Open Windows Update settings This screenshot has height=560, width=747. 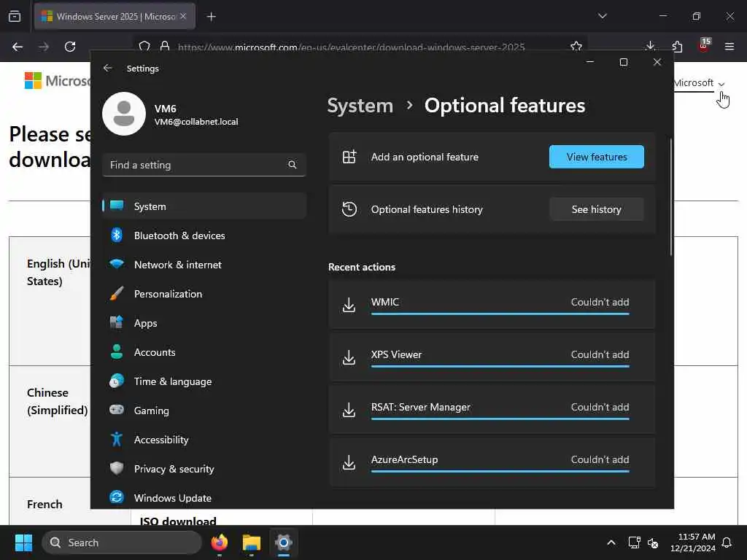point(204,497)
